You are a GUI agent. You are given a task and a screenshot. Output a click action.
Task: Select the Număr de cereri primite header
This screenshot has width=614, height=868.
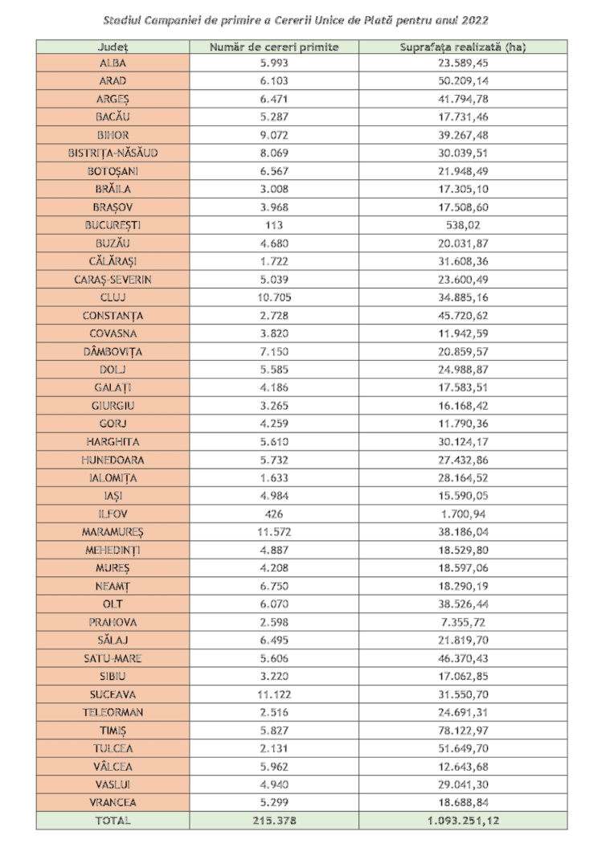click(x=274, y=47)
